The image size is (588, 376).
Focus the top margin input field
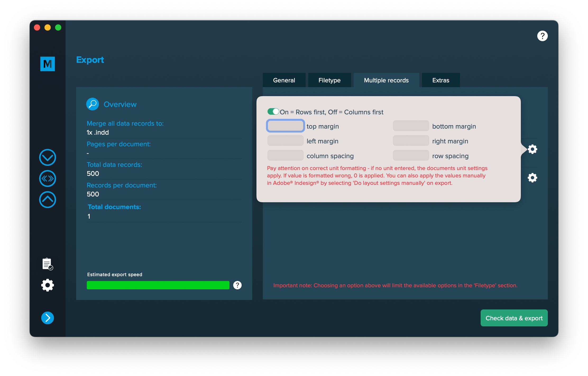click(x=285, y=126)
